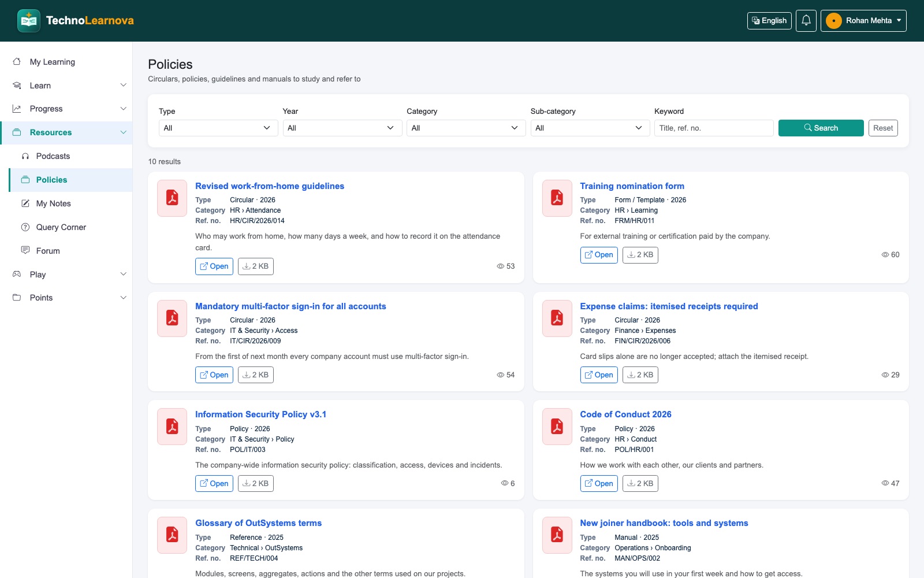Select Policies in the sidebar
The width and height of the screenshot is (924, 578).
[x=70, y=180]
